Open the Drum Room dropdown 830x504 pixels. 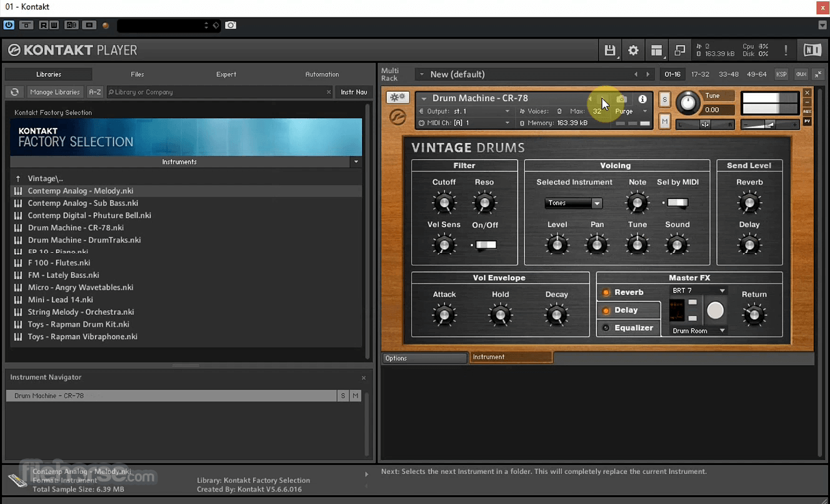[698, 331]
